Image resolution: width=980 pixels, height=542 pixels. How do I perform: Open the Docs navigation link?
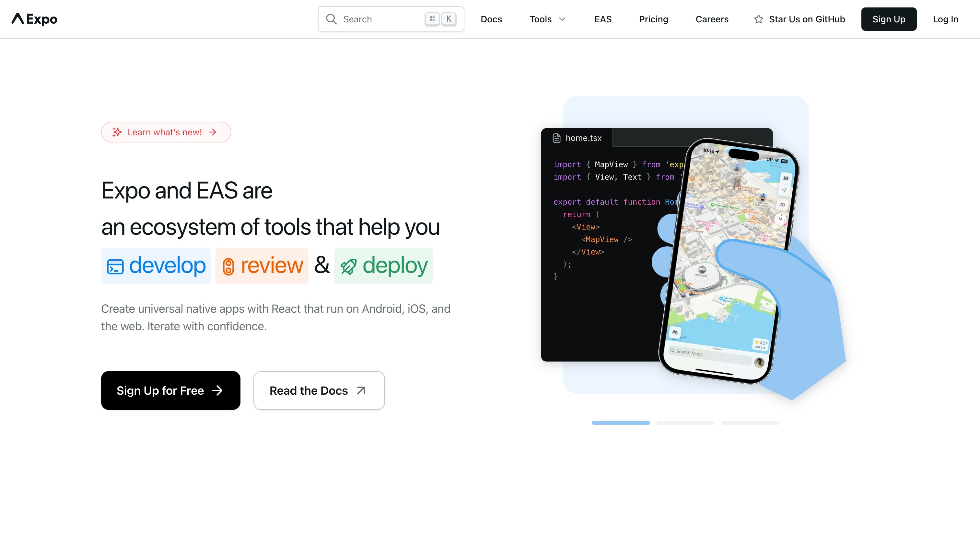click(x=491, y=19)
